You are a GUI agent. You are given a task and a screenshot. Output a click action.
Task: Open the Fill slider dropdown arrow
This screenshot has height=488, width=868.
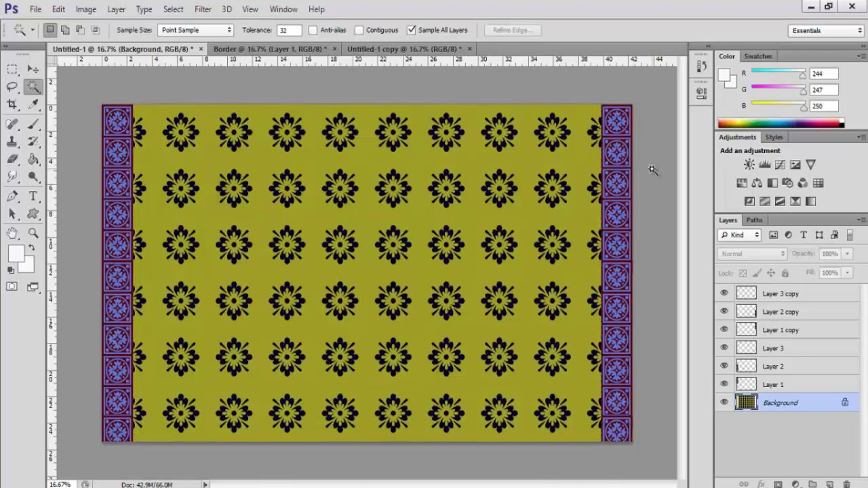(x=847, y=272)
